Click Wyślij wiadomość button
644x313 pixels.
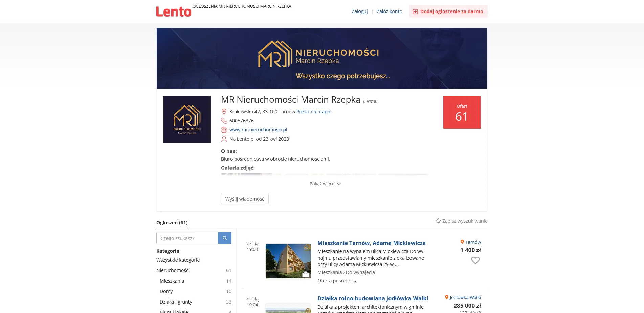pos(245,199)
